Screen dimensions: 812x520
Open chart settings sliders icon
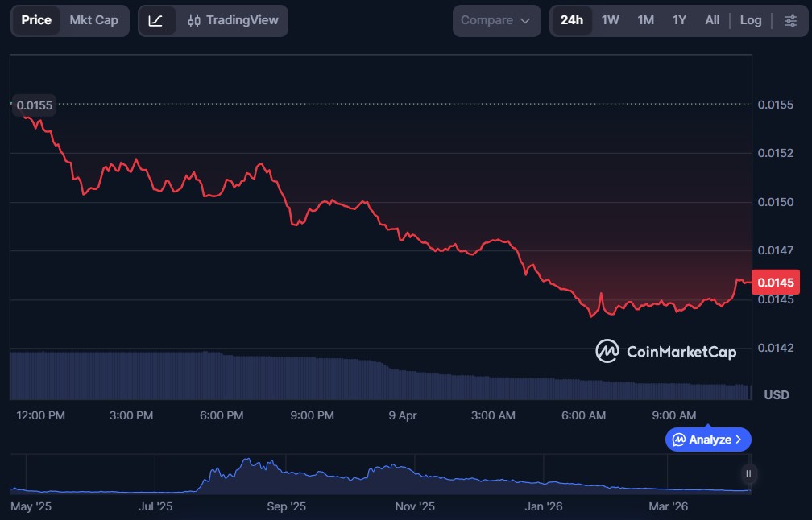[x=789, y=20]
